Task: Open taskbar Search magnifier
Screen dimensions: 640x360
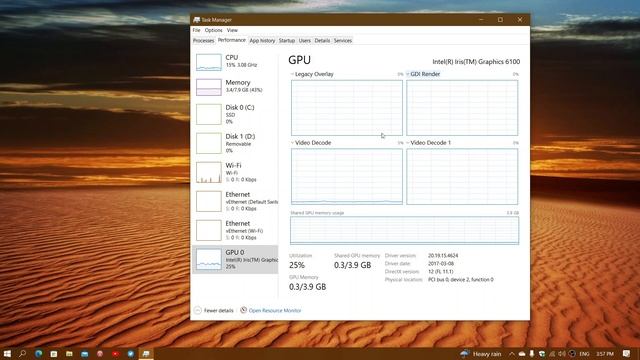Action: (x=22, y=353)
